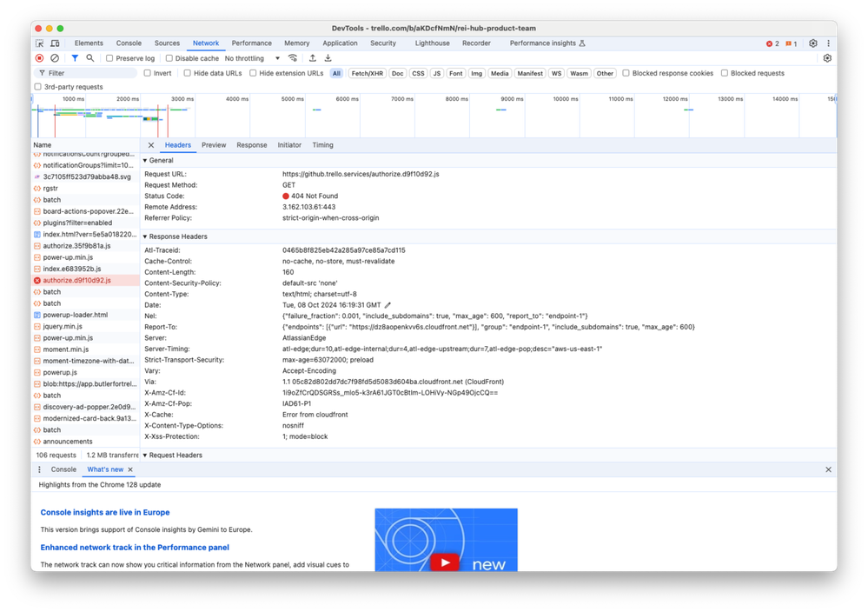This screenshot has width=868, height=612.
Task: Open the Lighthouse panel tab
Action: click(x=432, y=43)
